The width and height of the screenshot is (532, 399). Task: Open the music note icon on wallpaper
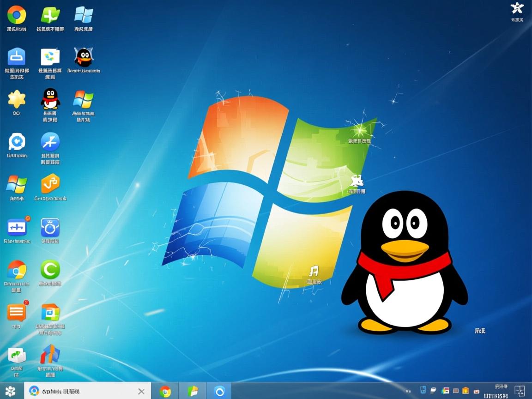tap(314, 271)
